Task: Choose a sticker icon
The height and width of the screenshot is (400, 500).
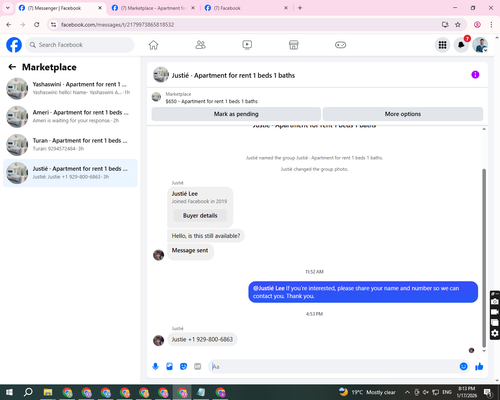Action: [183, 367]
